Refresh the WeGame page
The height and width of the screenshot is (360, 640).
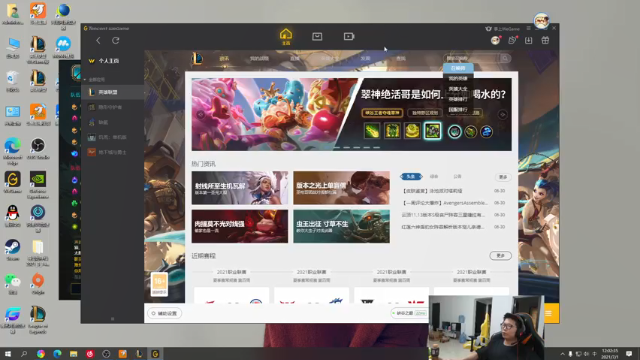(x=116, y=40)
